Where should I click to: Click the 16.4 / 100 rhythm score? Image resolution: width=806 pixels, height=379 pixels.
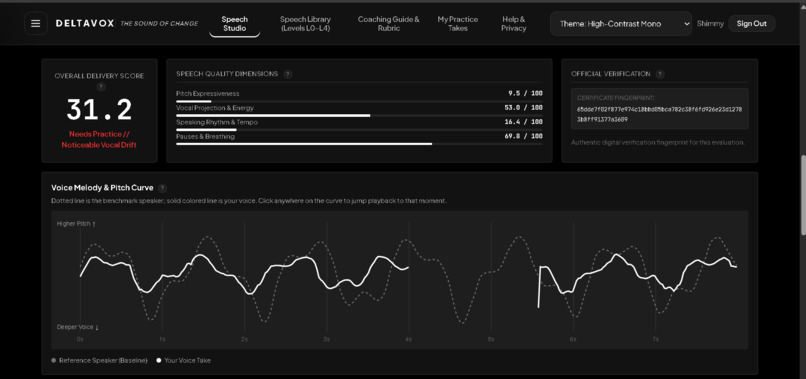(524, 122)
